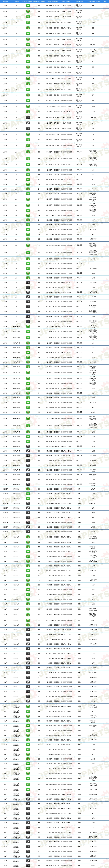Click the Opis column header
The width and height of the screenshot is (109, 868).
[105, 1]
